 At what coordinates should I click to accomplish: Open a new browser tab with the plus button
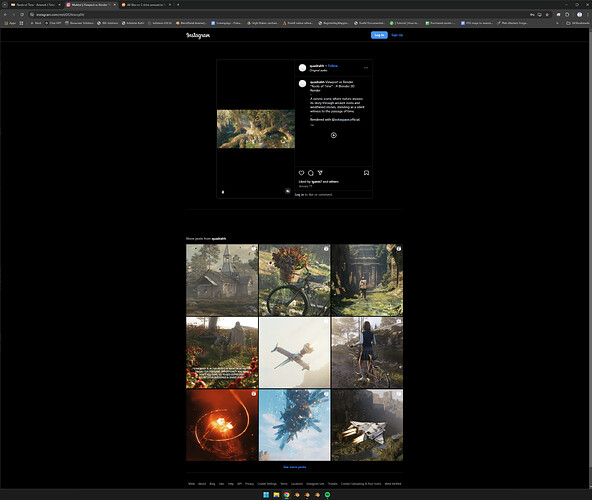[178, 5]
